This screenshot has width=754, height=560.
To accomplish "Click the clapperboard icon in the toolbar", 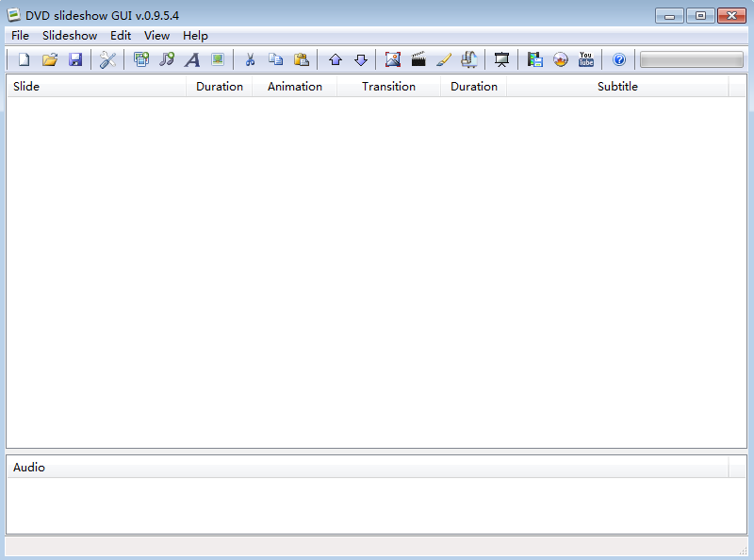I will (x=418, y=59).
